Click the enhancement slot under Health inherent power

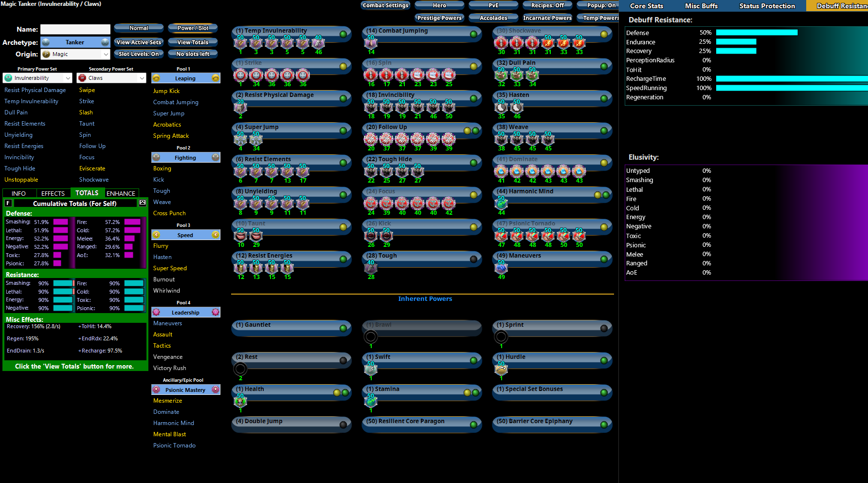pyautogui.click(x=240, y=402)
